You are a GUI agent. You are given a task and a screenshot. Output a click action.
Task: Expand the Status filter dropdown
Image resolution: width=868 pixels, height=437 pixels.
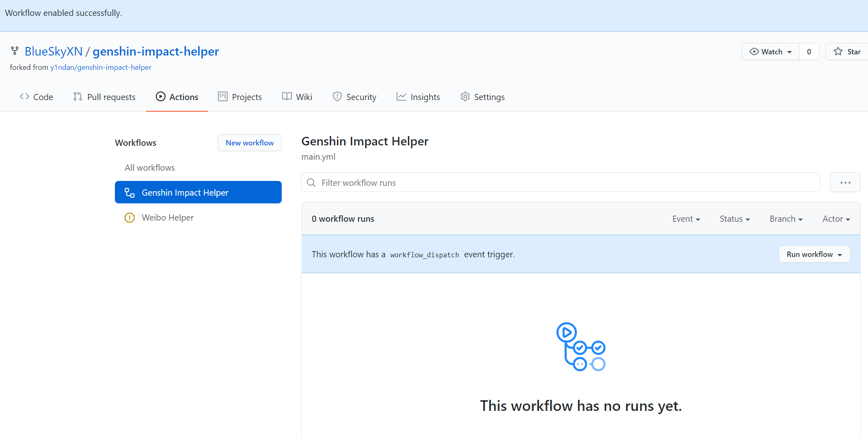(x=735, y=219)
